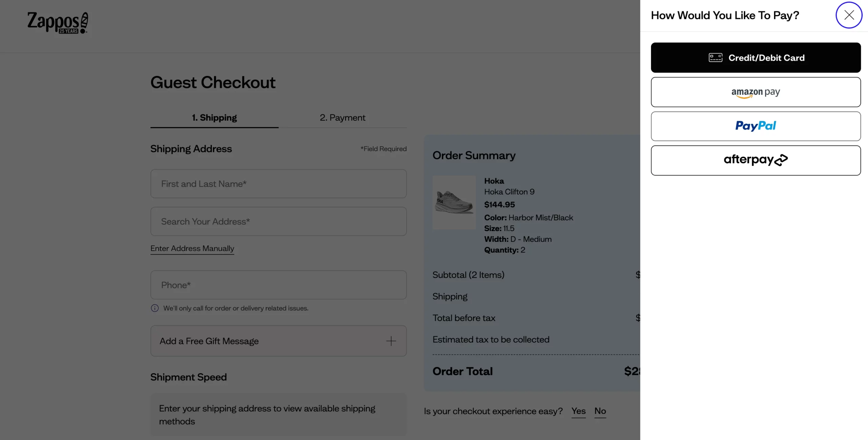Image resolution: width=868 pixels, height=440 pixels.
Task: Click the 'Size: 11.5' text
Action: click(499, 228)
